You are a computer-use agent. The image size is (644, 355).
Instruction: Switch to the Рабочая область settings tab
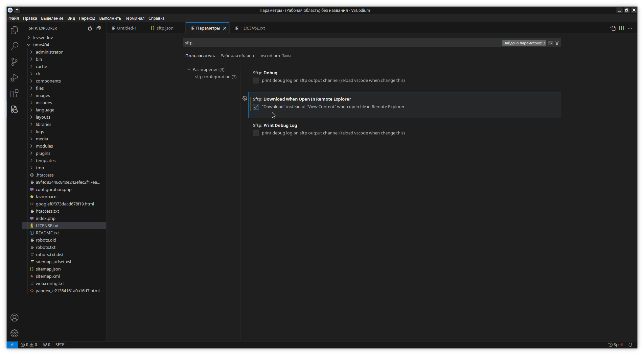click(x=238, y=56)
